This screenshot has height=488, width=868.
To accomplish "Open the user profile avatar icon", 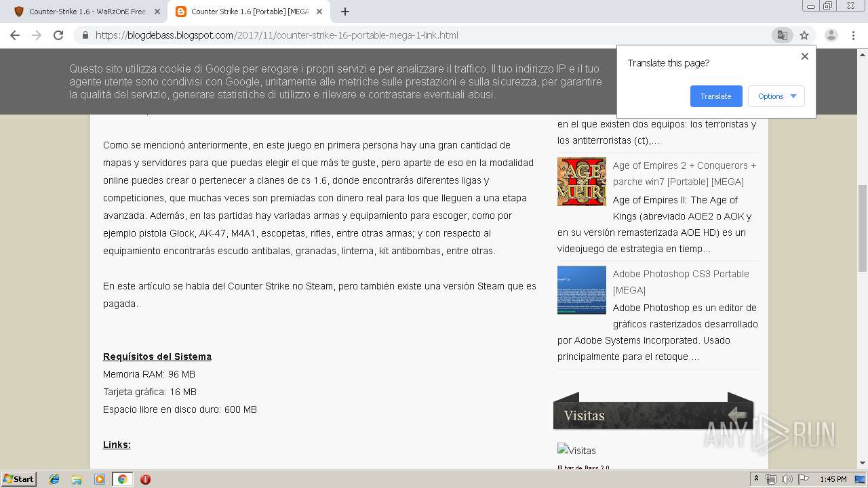I will point(831,35).
